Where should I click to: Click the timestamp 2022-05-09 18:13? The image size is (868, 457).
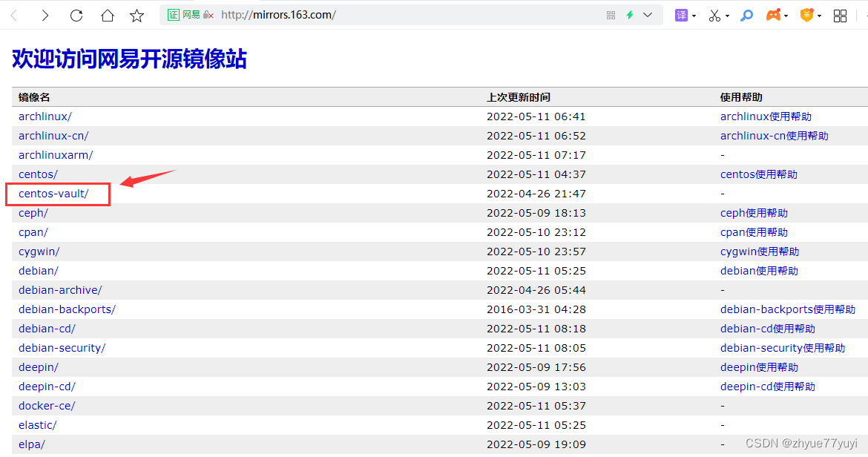536,213
